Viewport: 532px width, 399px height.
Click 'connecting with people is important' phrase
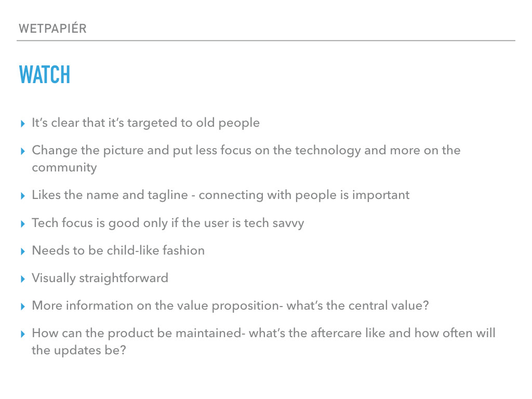[304, 195]
